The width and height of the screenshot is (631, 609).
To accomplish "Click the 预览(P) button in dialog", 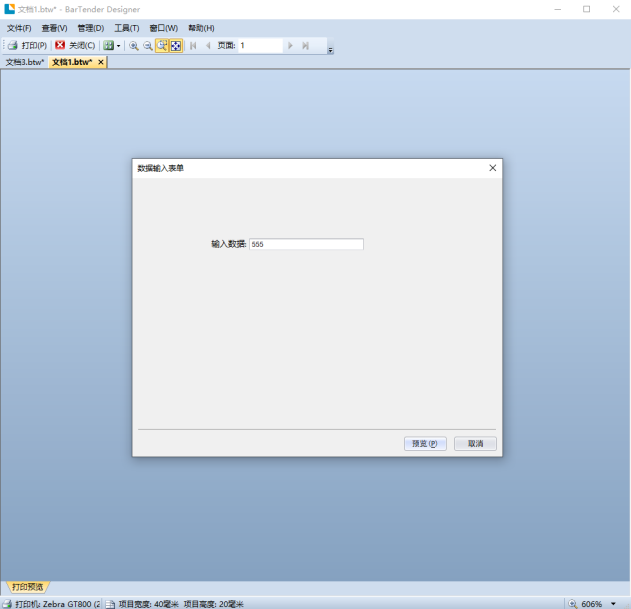I will (425, 444).
